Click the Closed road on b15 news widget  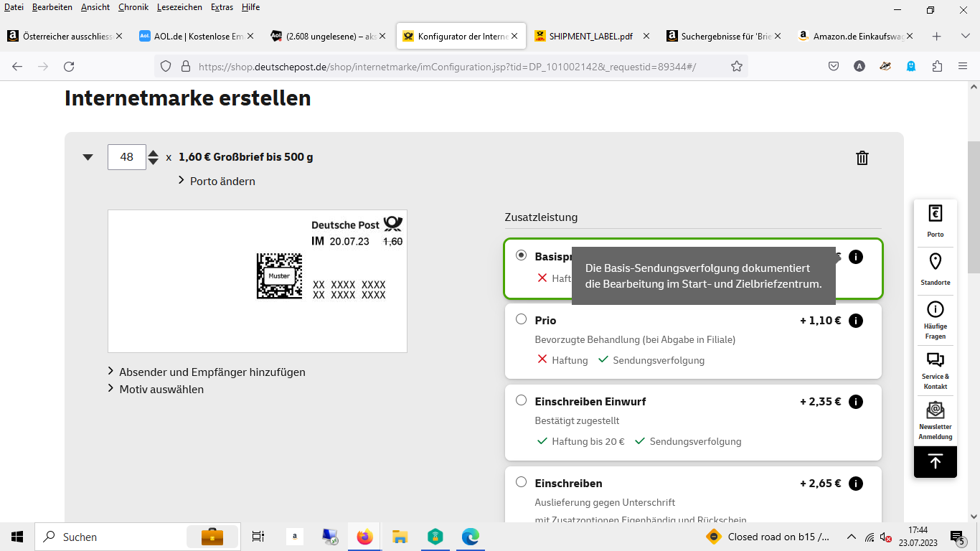coord(768,537)
